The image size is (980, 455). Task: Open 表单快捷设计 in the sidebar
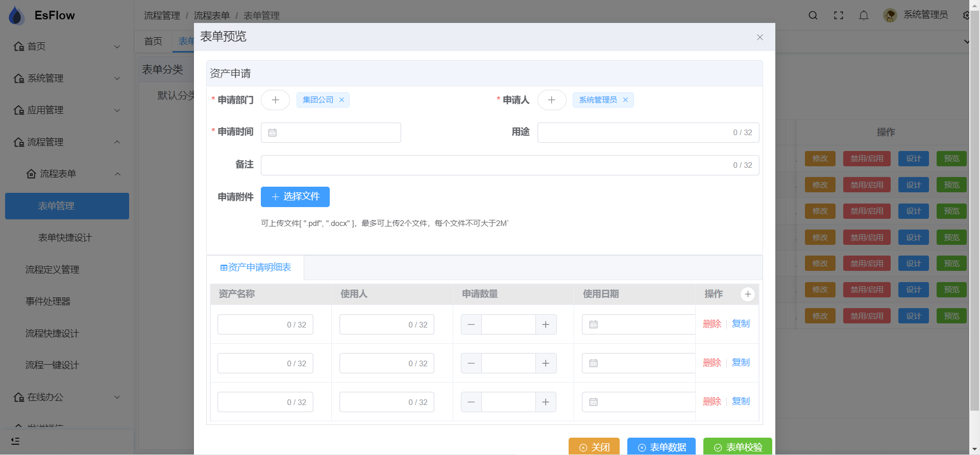(x=67, y=238)
